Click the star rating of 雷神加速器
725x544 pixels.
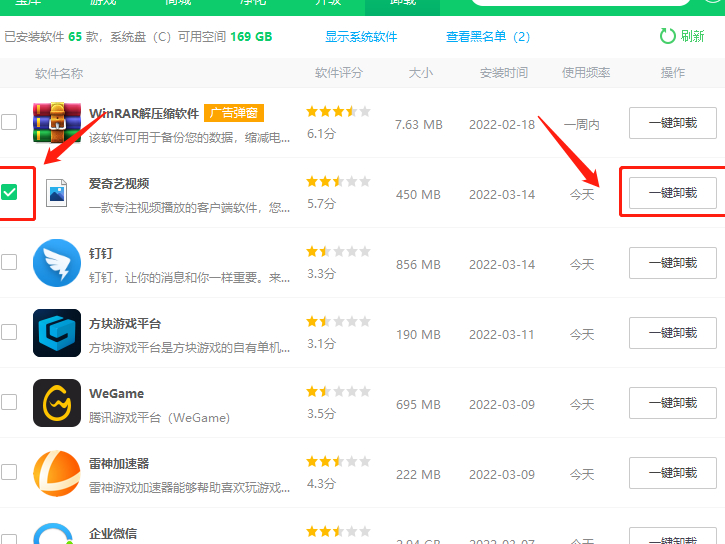point(338,461)
